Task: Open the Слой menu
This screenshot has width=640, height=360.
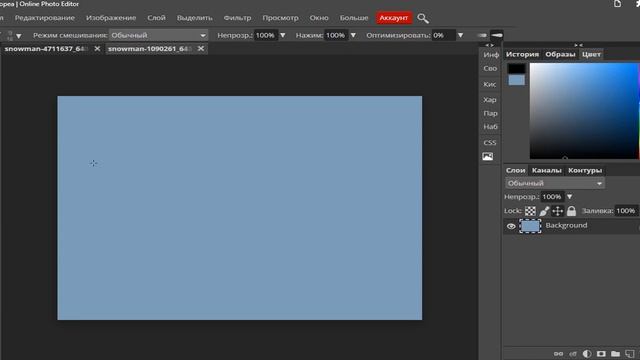Action: (x=156, y=18)
